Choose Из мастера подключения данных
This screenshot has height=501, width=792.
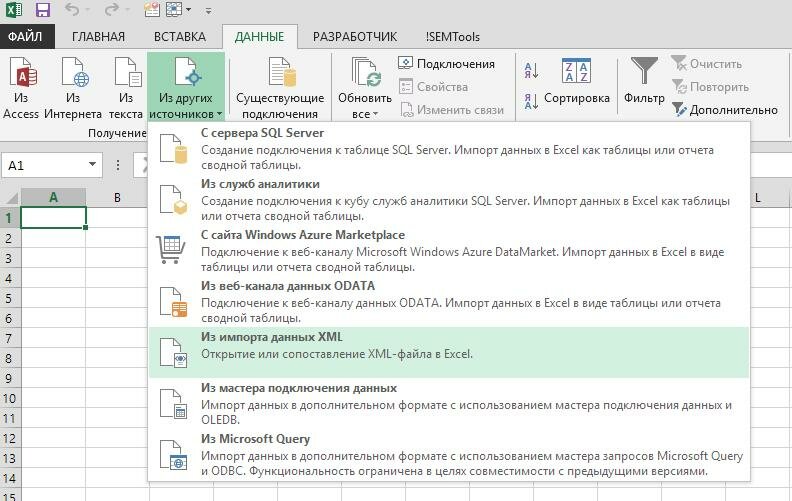[x=449, y=404]
